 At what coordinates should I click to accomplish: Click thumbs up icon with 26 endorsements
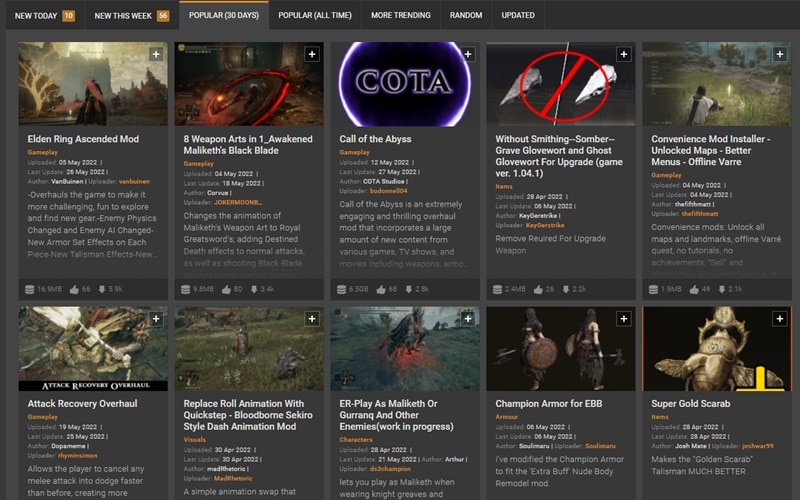coord(538,289)
